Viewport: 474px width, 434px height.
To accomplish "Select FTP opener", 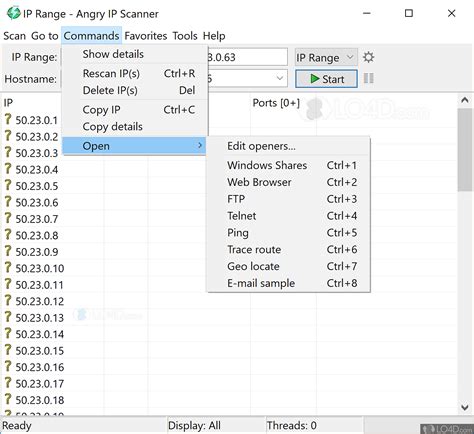I will 289,199.
